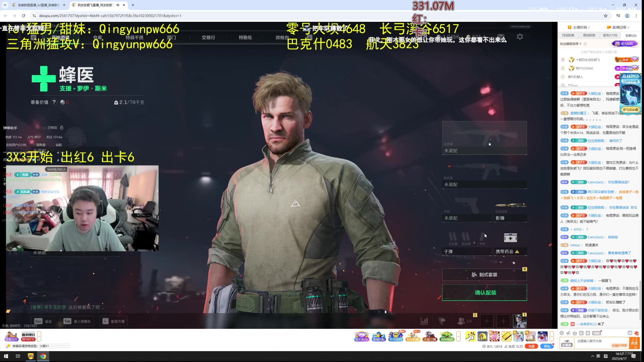
Task: Switch to the 钻粉(26) tab
Action: point(631,35)
